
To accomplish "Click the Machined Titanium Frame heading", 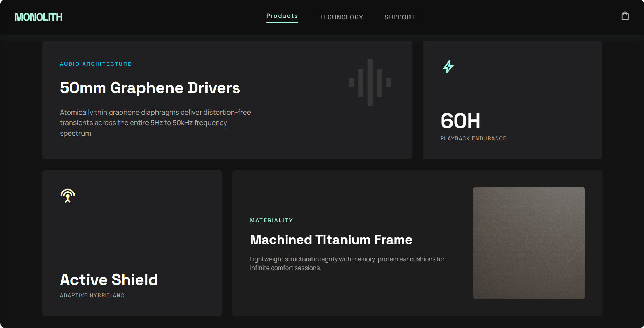I will [x=331, y=240].
